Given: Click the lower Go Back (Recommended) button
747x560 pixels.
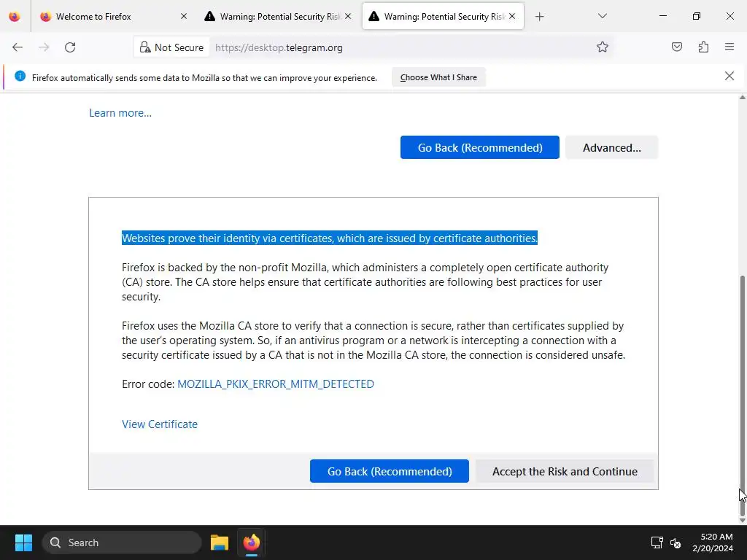Looking at the screenshot, I should (390, 472).
